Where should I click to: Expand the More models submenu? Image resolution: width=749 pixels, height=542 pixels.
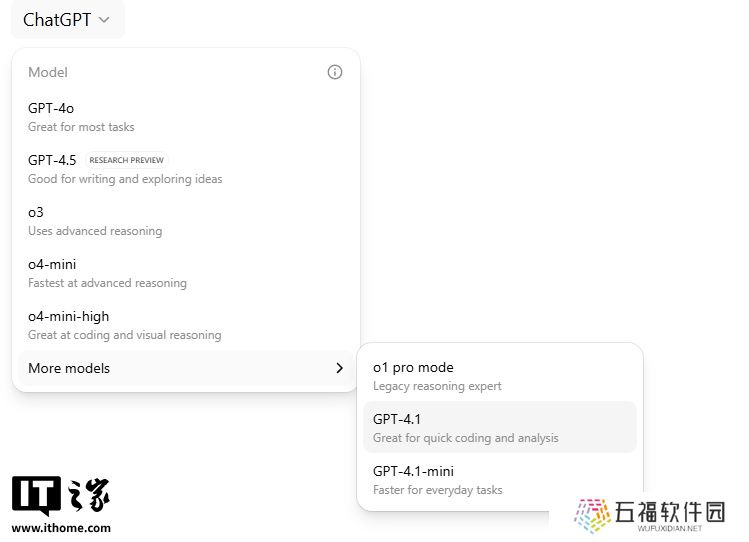(186, 368)
